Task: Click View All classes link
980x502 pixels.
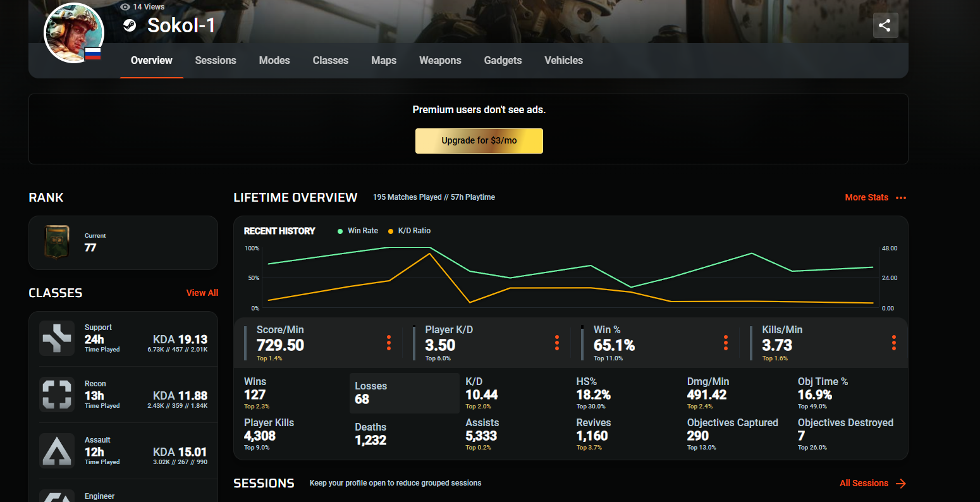Action: coord(202,293)
